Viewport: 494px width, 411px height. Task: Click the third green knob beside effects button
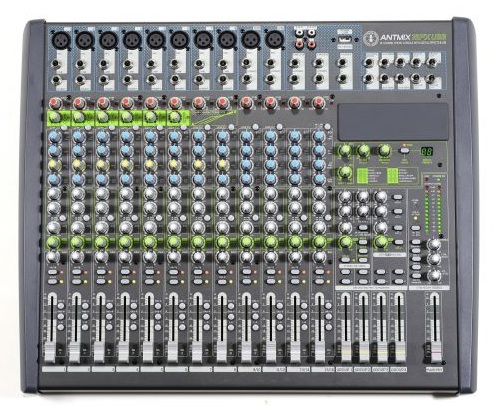384,150
